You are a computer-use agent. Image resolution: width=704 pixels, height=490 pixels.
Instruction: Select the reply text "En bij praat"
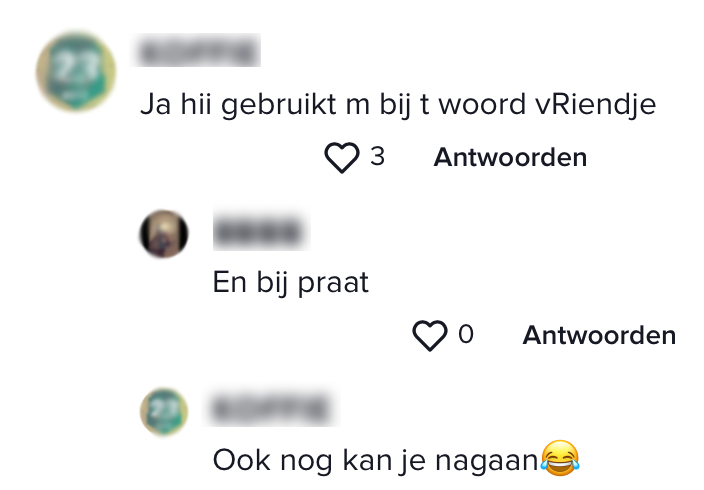tap(290, 283)
